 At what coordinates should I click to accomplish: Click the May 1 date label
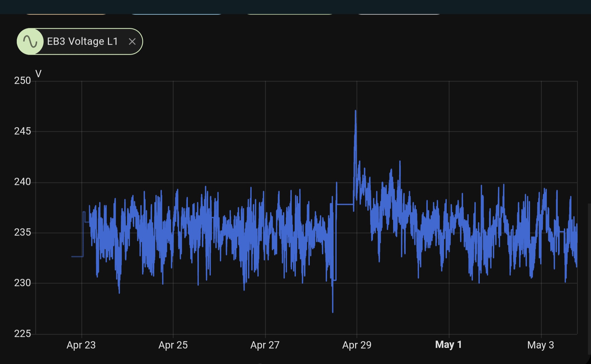click(448, 345)
